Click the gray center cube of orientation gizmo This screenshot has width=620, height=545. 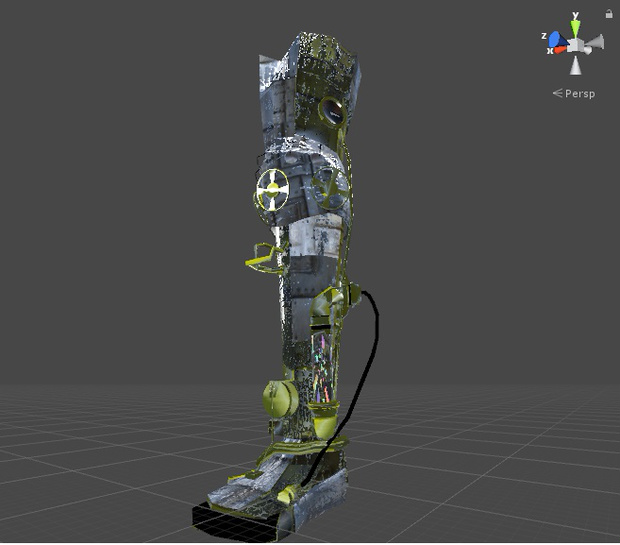coord(575,45)
